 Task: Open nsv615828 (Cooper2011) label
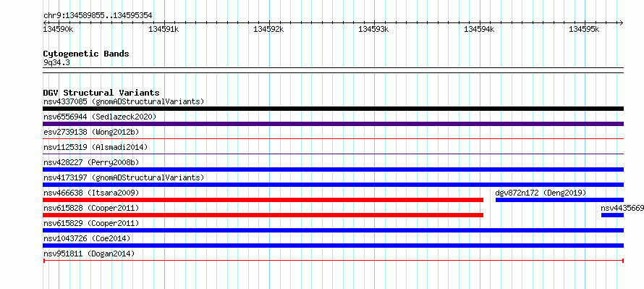(91, 208)
